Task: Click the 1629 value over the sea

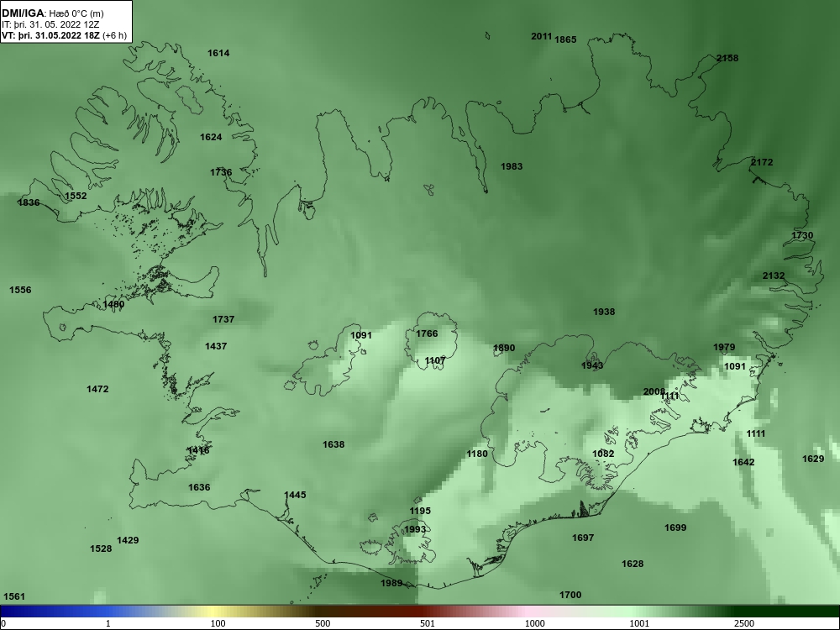Action: tap(813, 459)
